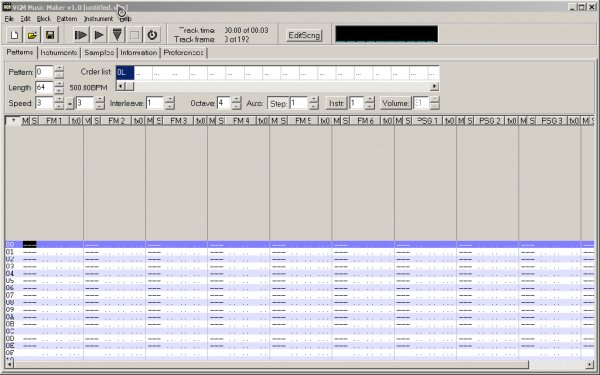Select the first Order list entry
Screen dimensions: 600x375
[125, 73]
